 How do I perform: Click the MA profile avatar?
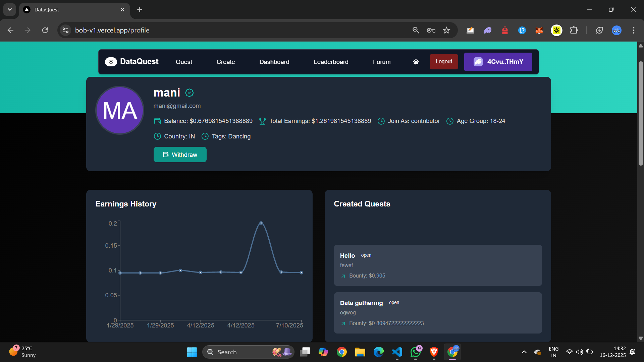click(x=120, y=110)
